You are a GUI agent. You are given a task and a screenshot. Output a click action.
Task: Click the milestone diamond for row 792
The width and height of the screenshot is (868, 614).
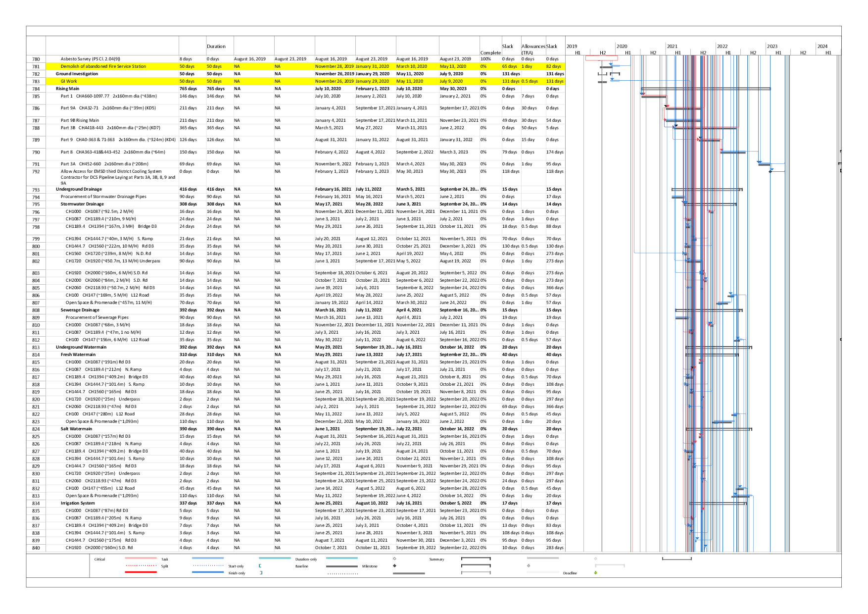pos(771,171)
